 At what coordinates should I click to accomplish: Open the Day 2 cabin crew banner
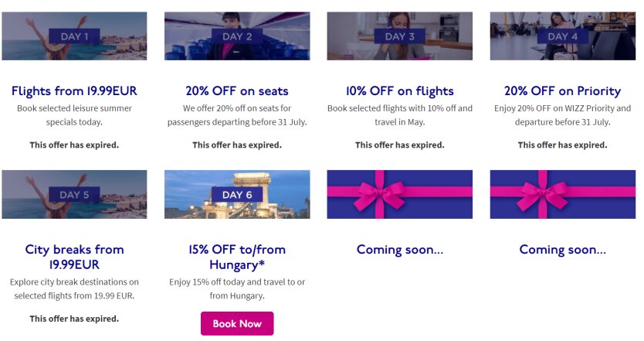[x=237, y=36]
